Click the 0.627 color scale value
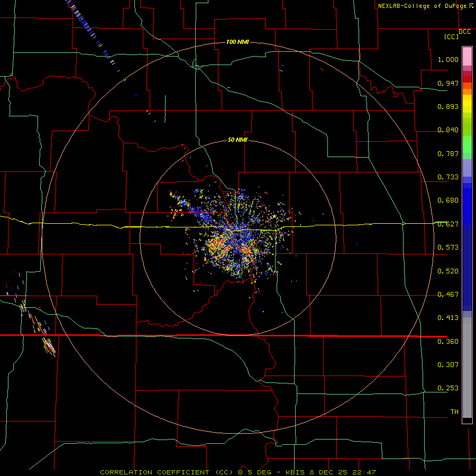The width and height of the screenshot is (476, 476). [448, 224]
